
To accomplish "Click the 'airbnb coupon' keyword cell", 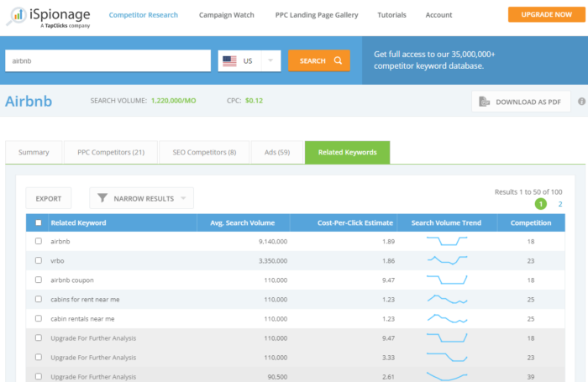I will [x=72, y=280].
